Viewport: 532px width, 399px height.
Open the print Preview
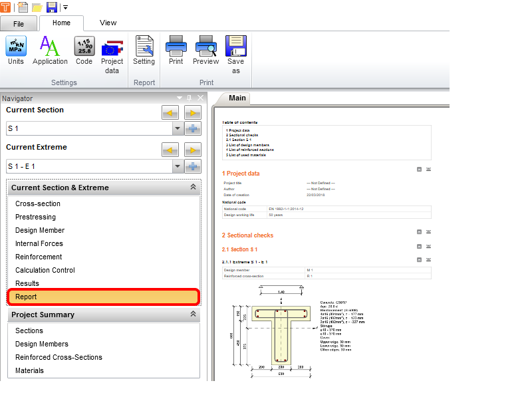pyautogui.click(x=205, y=51)
